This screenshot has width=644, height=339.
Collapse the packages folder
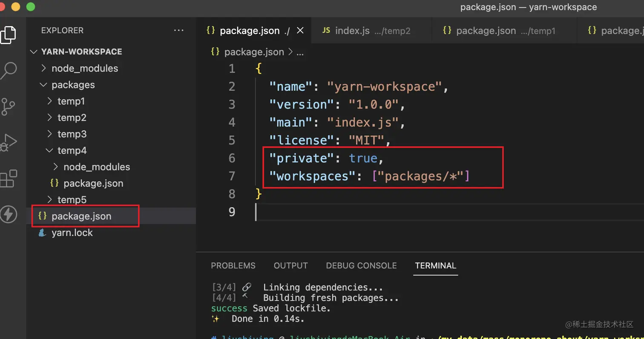click(43, 85)
